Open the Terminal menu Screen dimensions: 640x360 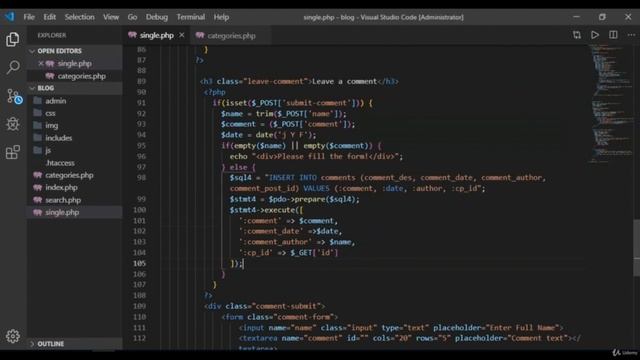pos(191,17)
